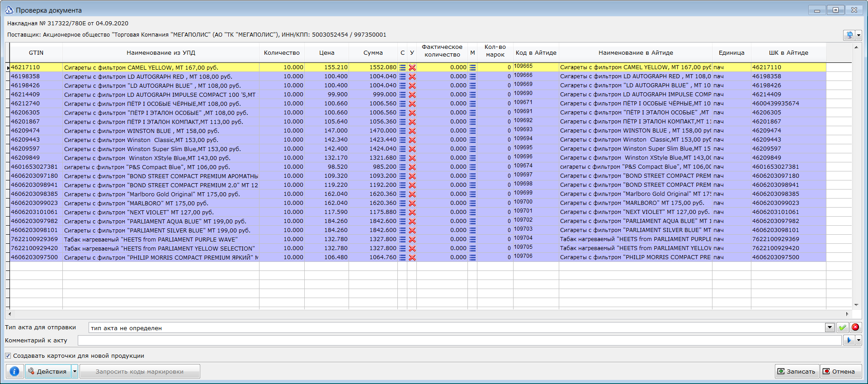Image resolution: width=868 pixels, height=384 pixels.
Task: Click the "Фактическое количество" column header
Action: [442, 53]
